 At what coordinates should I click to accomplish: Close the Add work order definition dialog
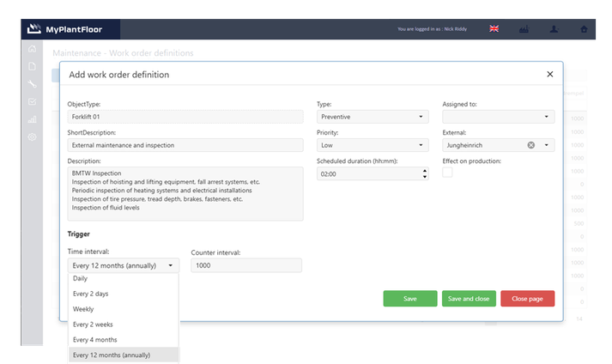point(550,74)
